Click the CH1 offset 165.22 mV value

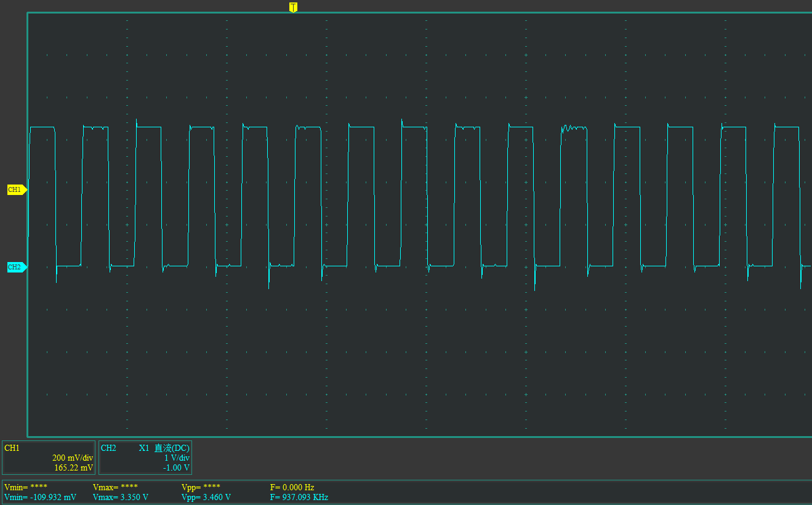73,468
